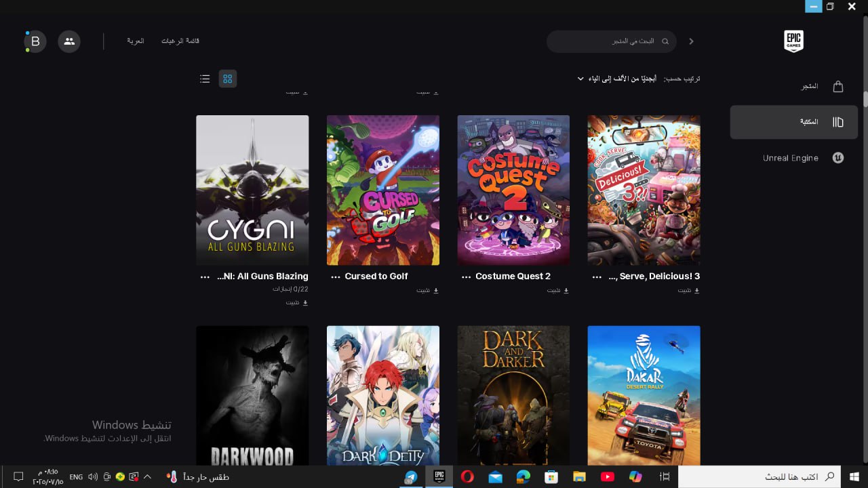The image size is (868, 488).
Task: Open Dark Deity game cover
Action: [x=383, y=395]
